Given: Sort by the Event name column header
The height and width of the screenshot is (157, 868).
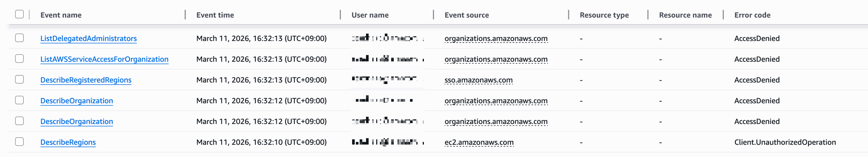Looking at the screenshot, I should click(x=61, y=15).
